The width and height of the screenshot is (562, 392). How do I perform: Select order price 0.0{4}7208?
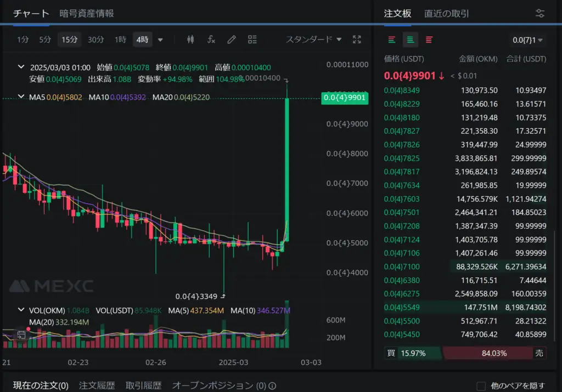point(401,226)
